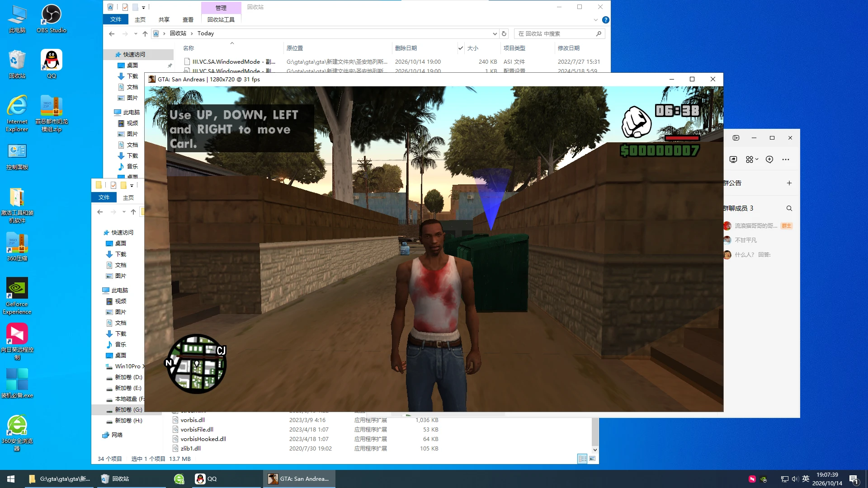Viewport: 868px width, 488px height.
Task: Click the scroll down arrow in file list
Action: pyautogui.click(x=595, y=450)
